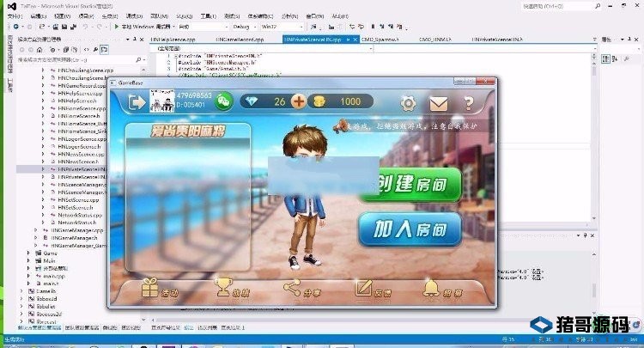
Task: Open the 反馈 feedback notepad icon
Action: [365, 289]
